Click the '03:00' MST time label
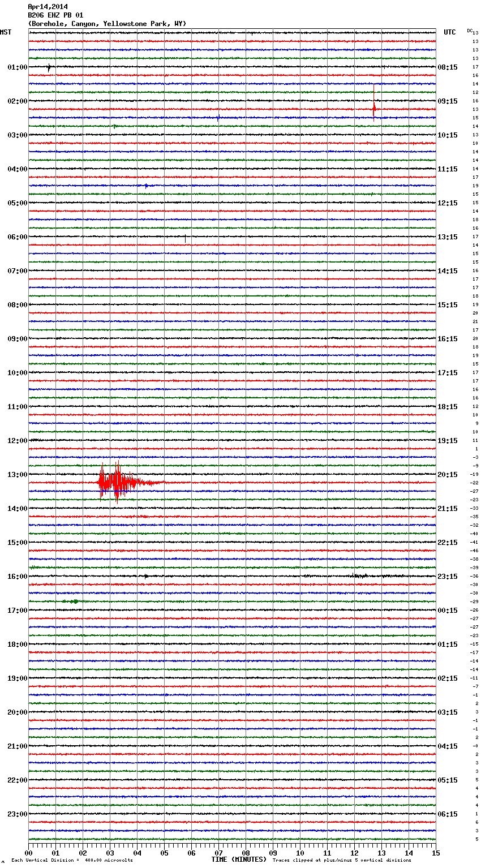Screen dimensions: 481x868 click(18, 135)
